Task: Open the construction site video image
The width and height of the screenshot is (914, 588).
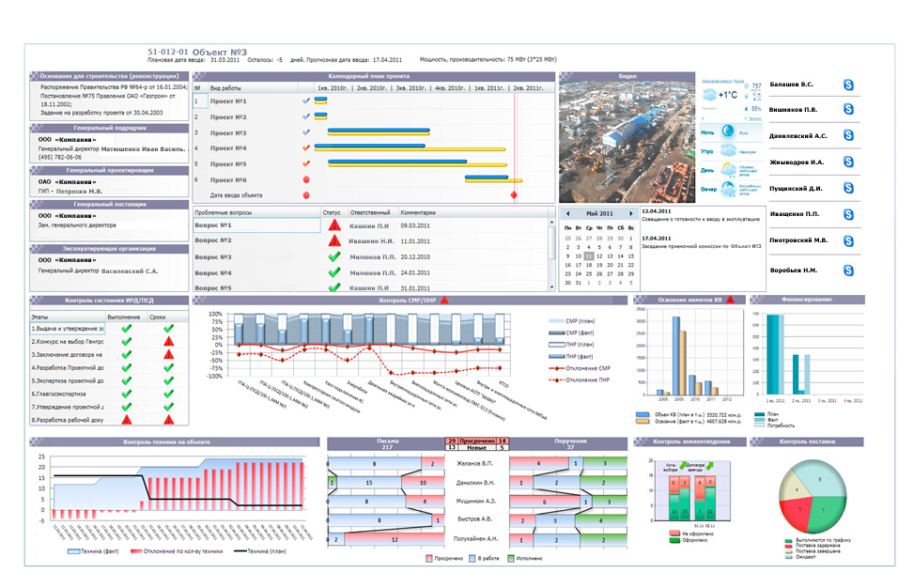Action: pos(627,142)
